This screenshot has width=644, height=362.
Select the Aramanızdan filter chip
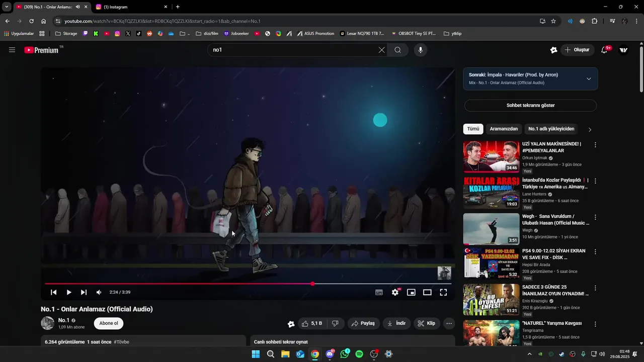pyautogui.click(x=504, y=129)
